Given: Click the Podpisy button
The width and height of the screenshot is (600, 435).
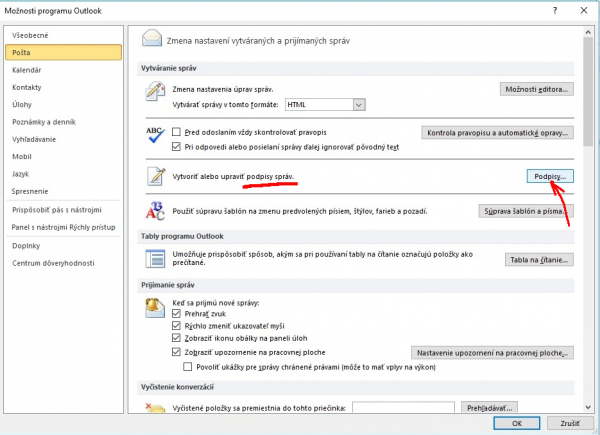Looking at the screenshot, I should pos(550,176).
